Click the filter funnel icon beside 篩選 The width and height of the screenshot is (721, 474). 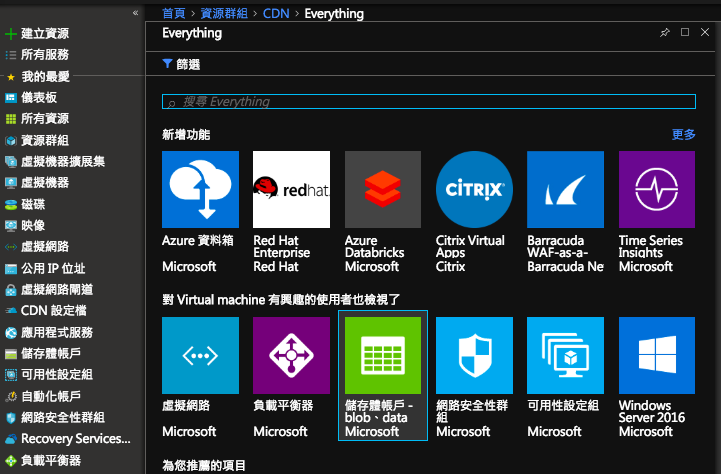[x=167, y=63]
